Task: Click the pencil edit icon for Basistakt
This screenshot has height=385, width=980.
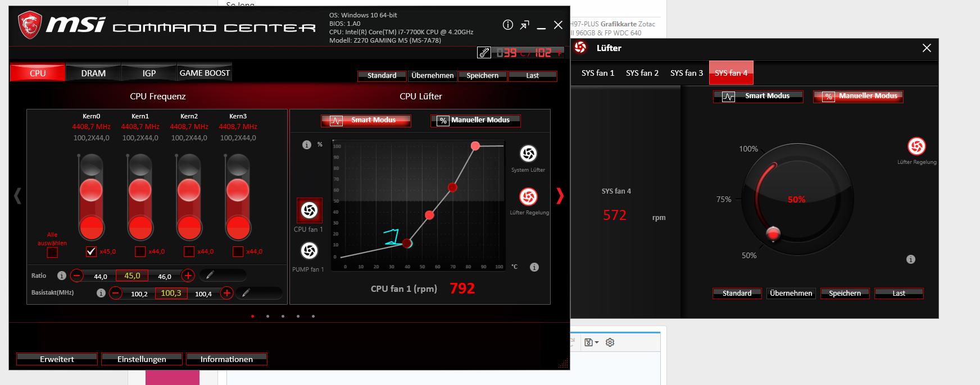Action: point(246,292)
